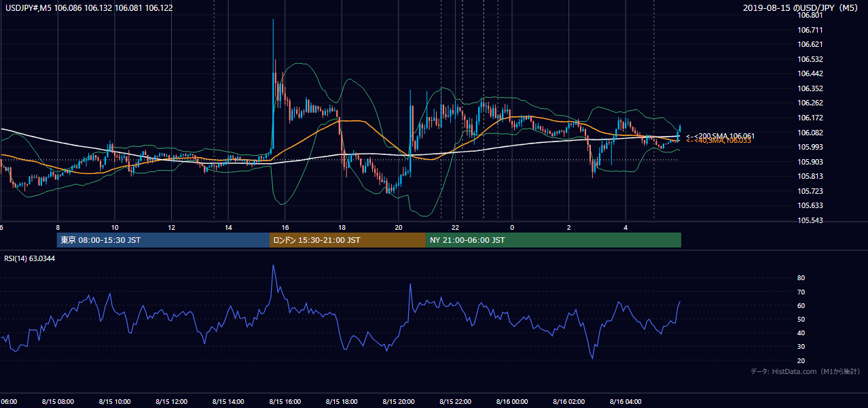Click RSI scale value 40
The image size is (868, 408).
pyautogui.click(x=801, y=333)
